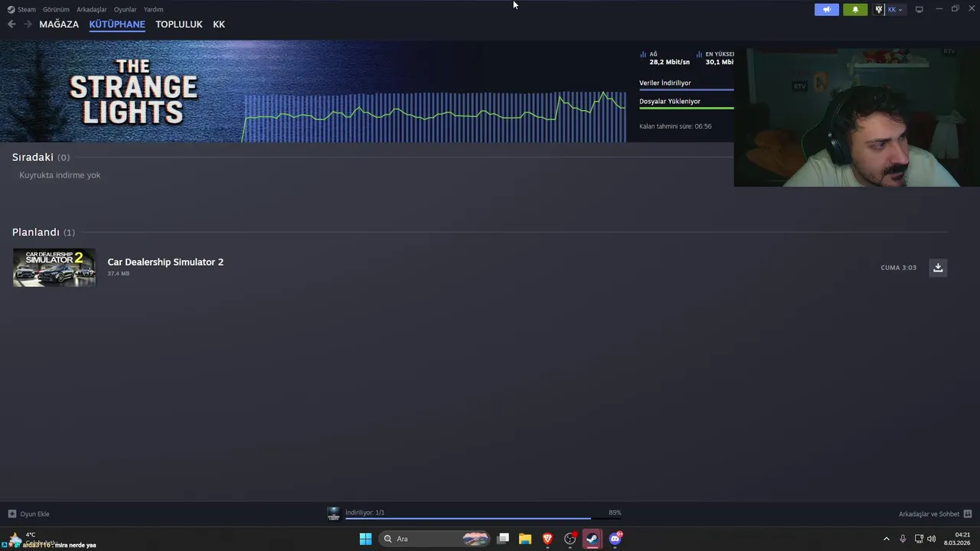The height and width of the screenshot is (551, 980).
Task: Click Kalan tahmini süre text
Action: coord(675,126)
